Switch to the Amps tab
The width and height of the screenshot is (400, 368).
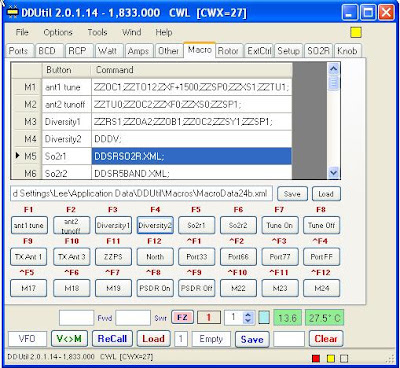[x=138, y=51]
